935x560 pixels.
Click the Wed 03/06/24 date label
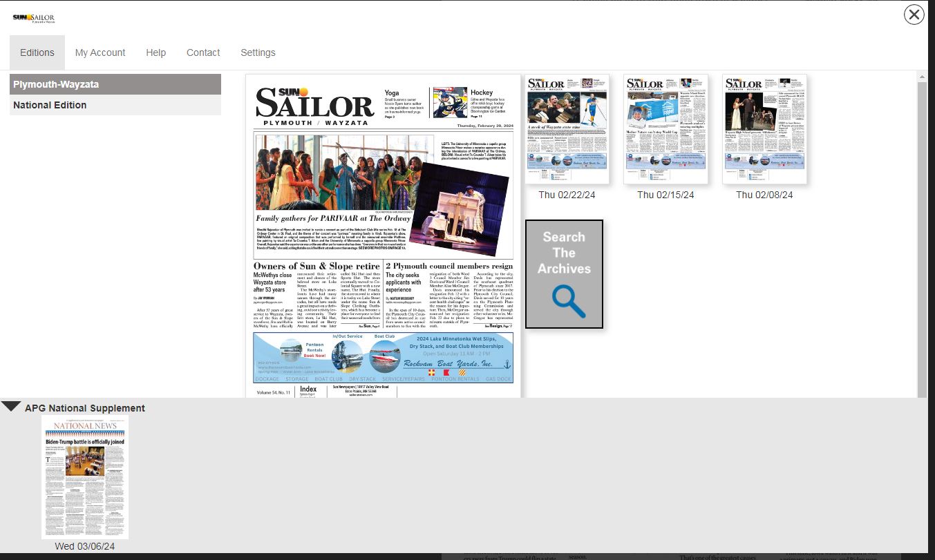click(85, 546)
